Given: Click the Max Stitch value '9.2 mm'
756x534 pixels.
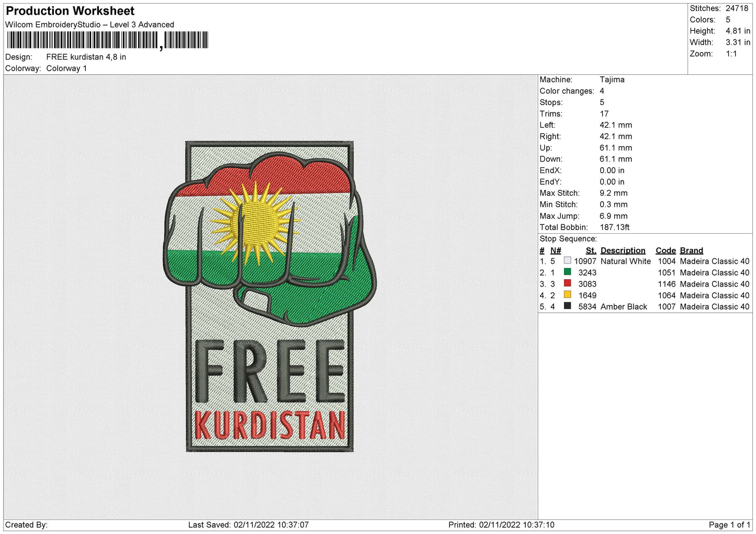Looking at the screenshot, I should 614,193.
